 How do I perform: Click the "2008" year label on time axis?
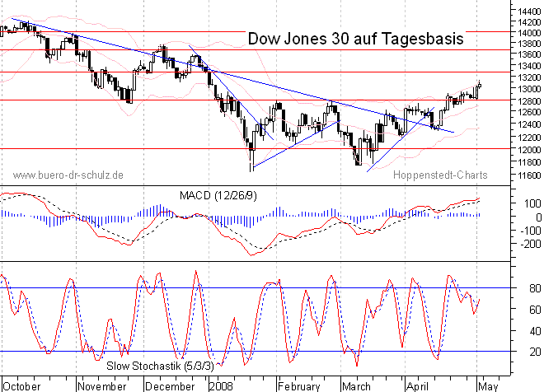click(x=222, y=386)
